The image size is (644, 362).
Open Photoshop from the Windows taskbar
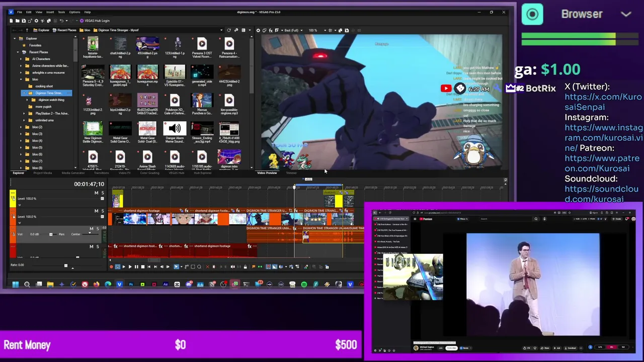131,284
